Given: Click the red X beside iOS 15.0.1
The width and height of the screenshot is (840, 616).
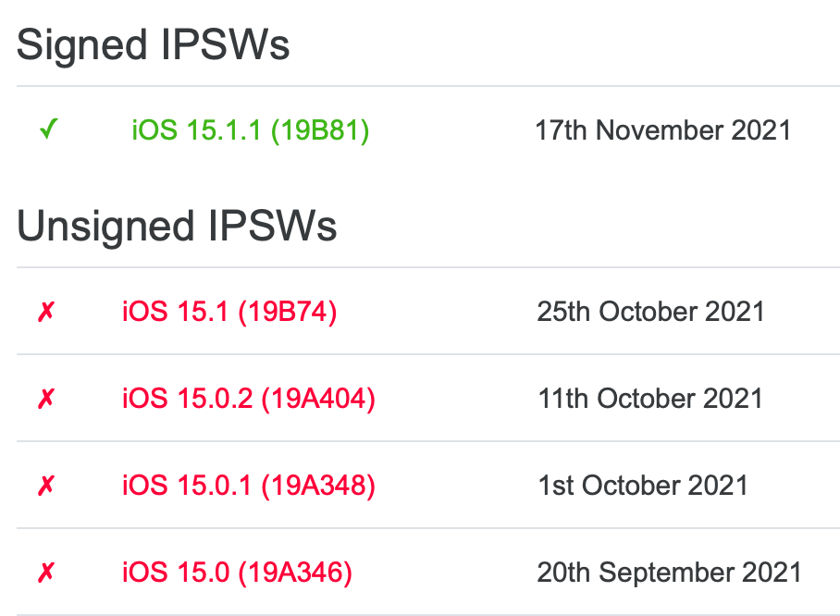Looking at the screenshot, I should [46, 486].
